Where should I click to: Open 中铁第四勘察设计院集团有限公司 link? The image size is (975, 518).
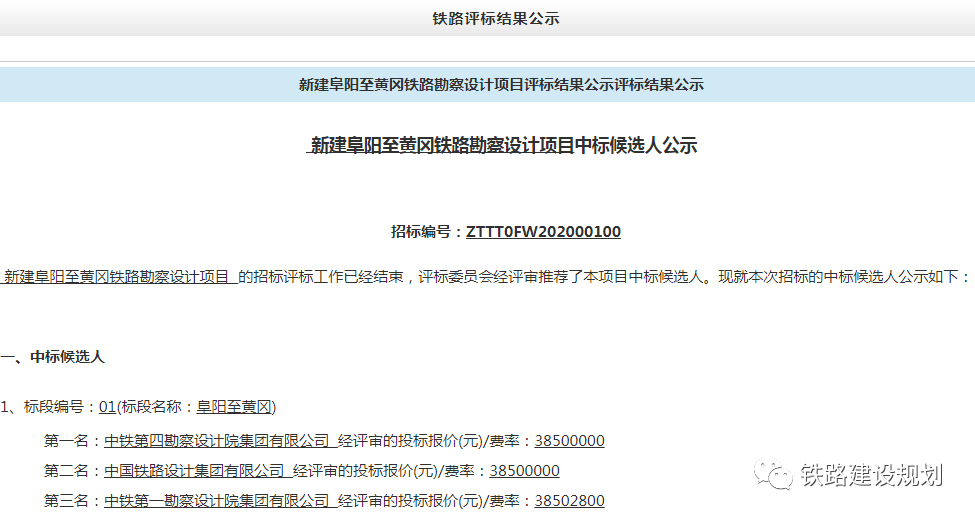pos(216,441)
